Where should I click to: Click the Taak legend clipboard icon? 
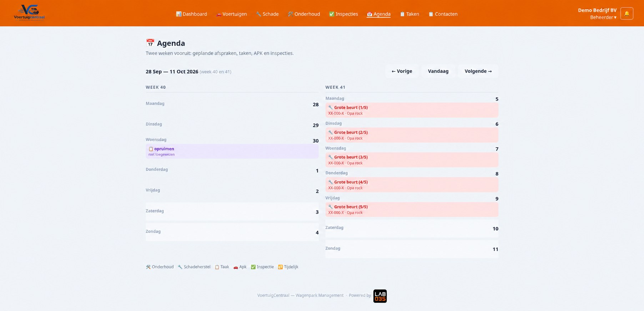click(x=217, y=267)
